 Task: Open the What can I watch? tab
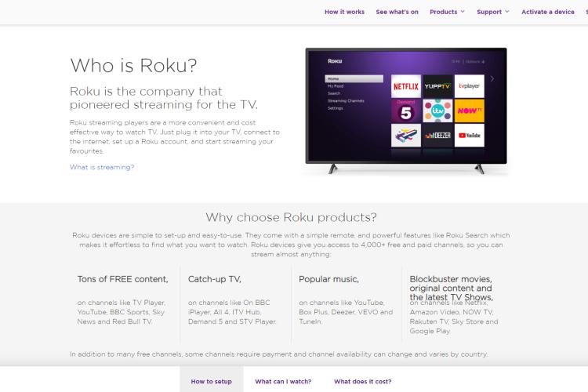click(283, 381)
